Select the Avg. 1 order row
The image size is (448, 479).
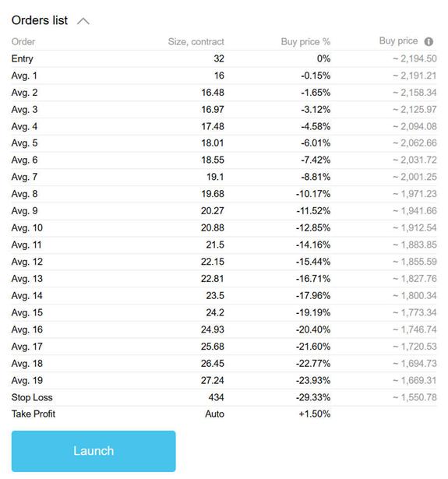[x=224, y=76]
